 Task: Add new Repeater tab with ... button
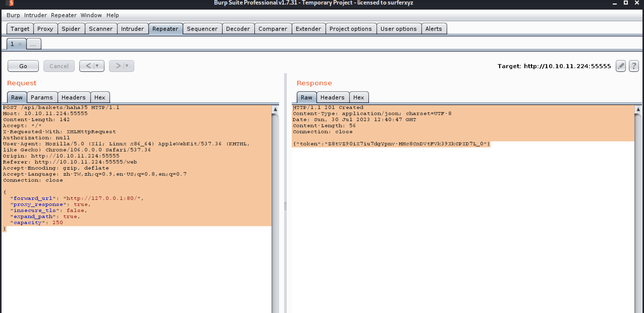click(34, 44)
